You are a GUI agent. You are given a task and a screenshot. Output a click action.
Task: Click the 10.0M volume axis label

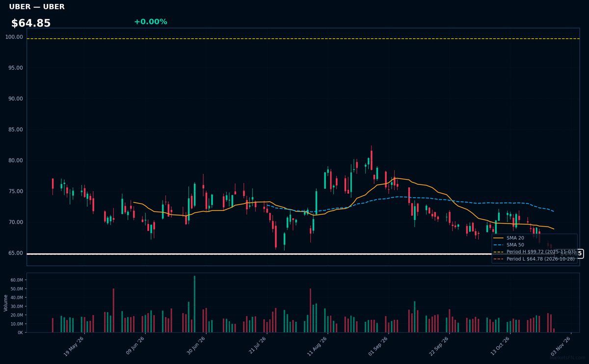[x=17, y=324]
